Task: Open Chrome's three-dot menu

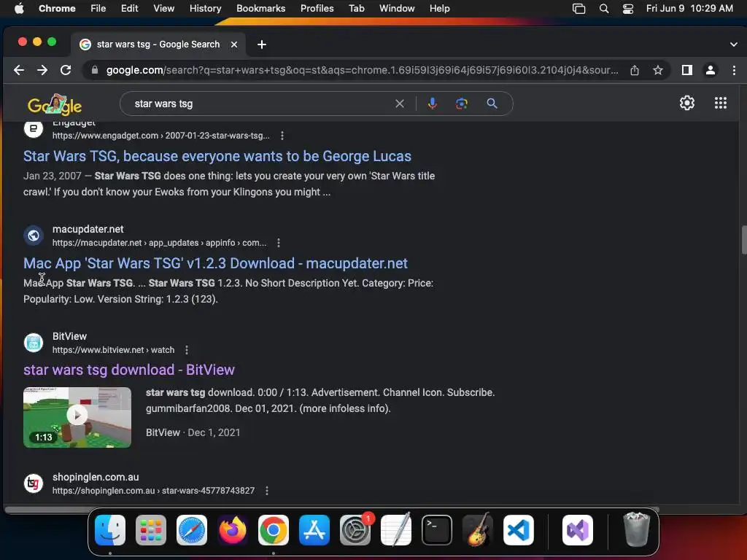Action: pyautogui.click(x=734, y=70)
